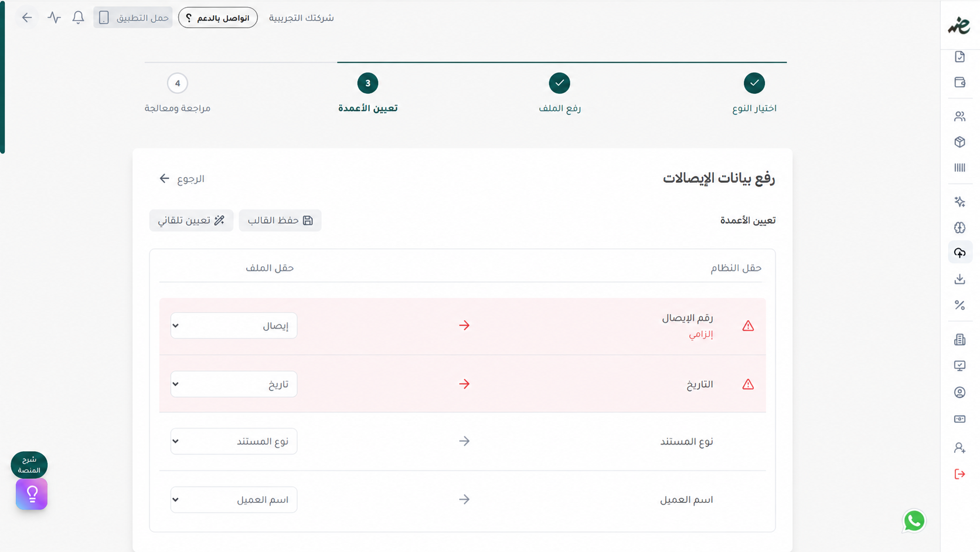Open the customers people icon in sidebar
The width and height of the screenshot is (980, 552).
coord(959,117)
